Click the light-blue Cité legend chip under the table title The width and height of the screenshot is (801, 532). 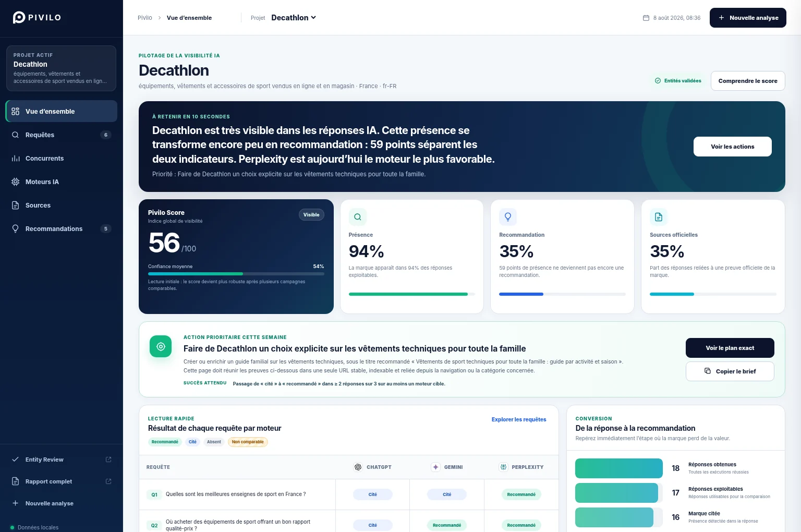(x=192, y=442)
